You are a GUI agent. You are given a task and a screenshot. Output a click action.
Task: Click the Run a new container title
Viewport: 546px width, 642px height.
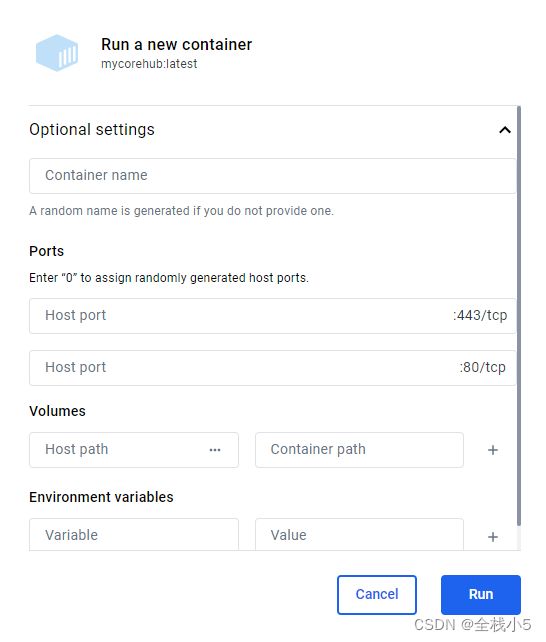(176, 44)
